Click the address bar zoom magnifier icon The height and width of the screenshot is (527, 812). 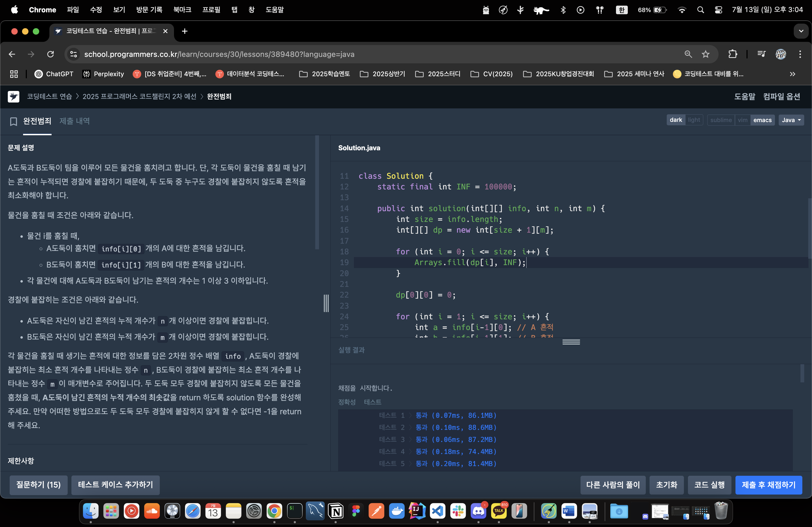[x=688, y=54]
